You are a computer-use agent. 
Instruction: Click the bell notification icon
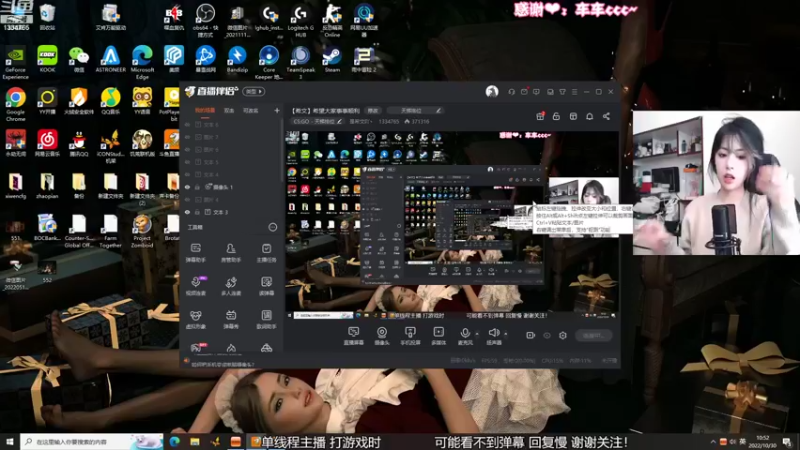589,116
